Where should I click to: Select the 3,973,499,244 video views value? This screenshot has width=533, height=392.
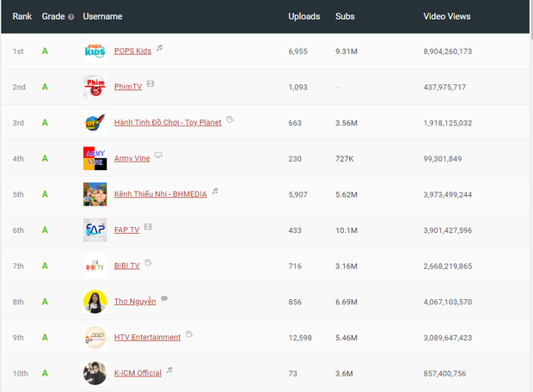[x=448, y=194]
